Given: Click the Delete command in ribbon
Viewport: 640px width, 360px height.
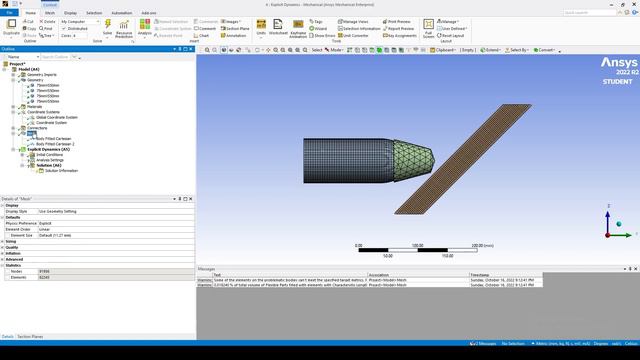Looking at the screenshot, I should 47,21.
